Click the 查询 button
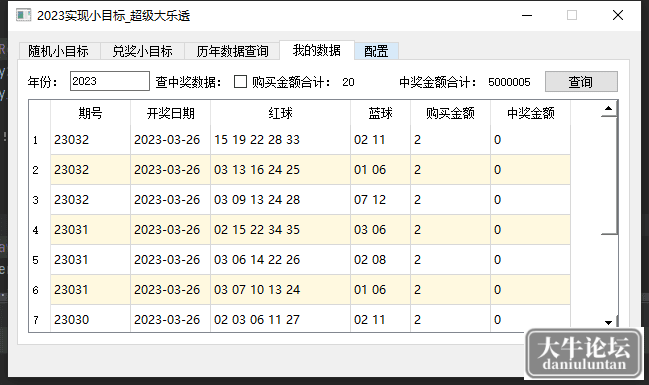649x385 pixels. click(581, 82)
